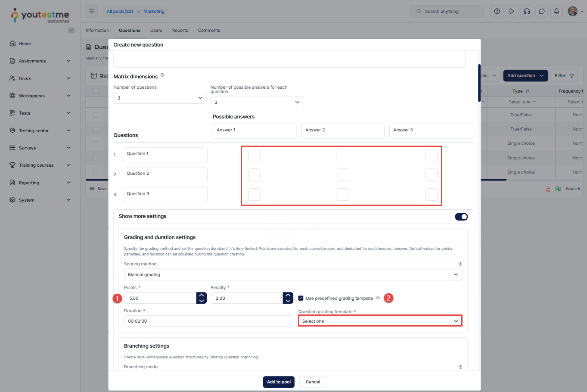The width and height of the screenshot is (587, 392).
Task: Open the Scoring method dropdown
Action: (x=293, y=275)
